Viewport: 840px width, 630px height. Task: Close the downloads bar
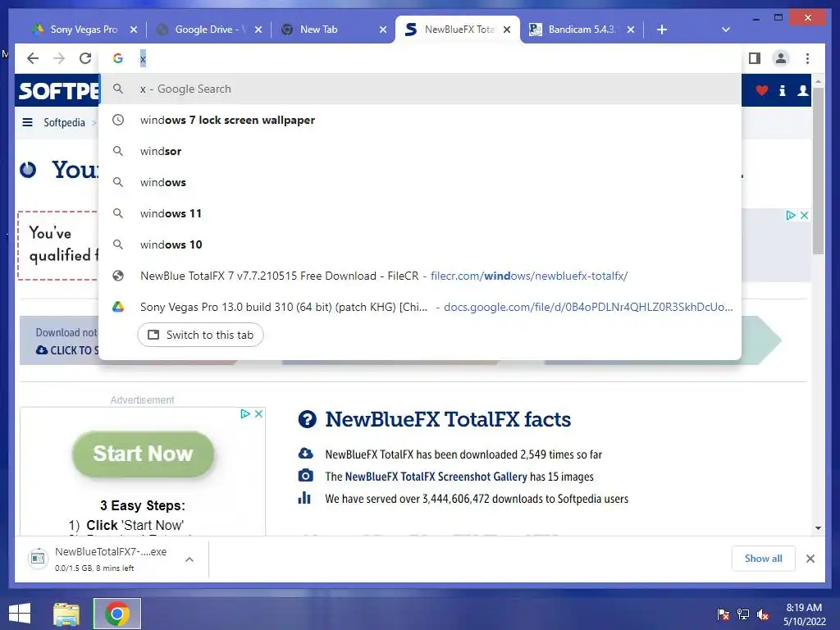click(810, 559)
